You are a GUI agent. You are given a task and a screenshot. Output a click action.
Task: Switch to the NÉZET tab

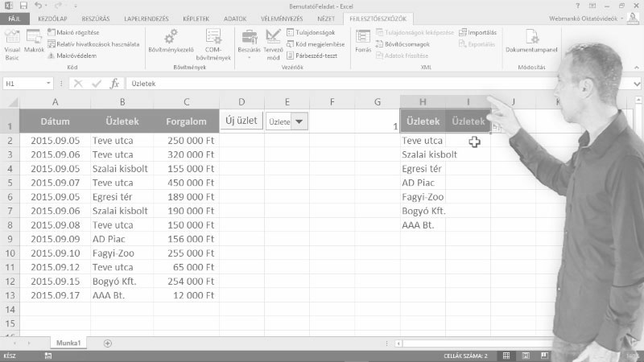[326, 19]
